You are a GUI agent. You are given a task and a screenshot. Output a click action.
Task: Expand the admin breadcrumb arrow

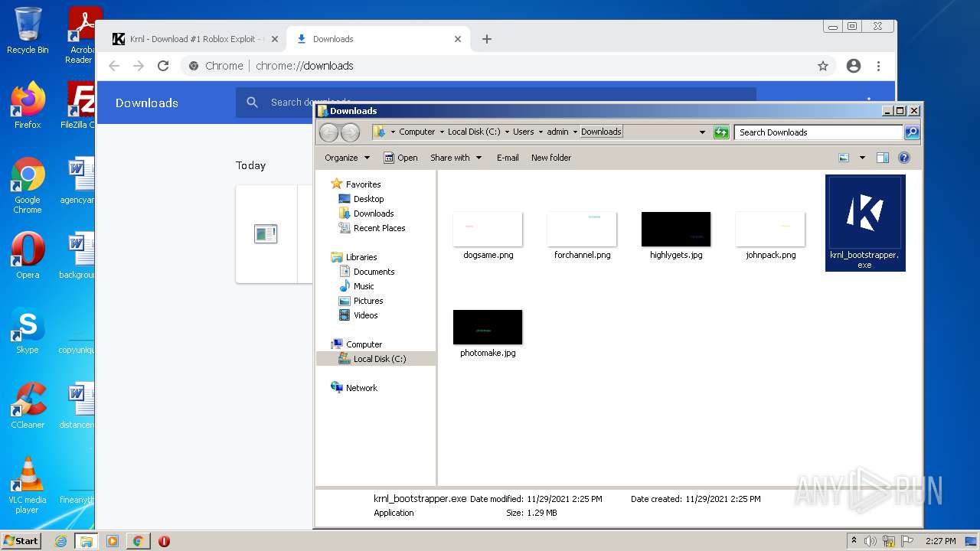[575, 132]
